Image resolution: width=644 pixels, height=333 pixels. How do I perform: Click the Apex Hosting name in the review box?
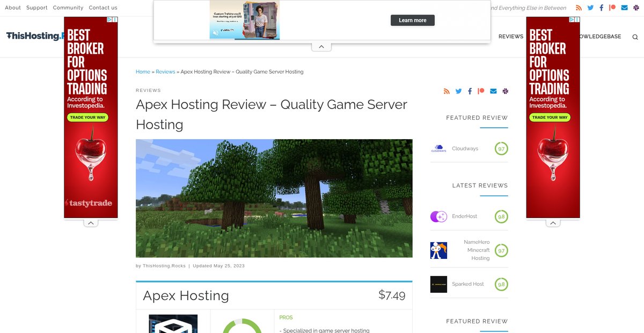coord(186,295)
